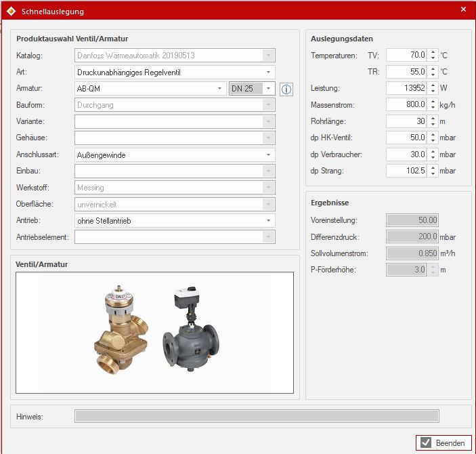Screen dimensions: 476x454
Task: Increase the TV temperature value
Action: point(432,51)
